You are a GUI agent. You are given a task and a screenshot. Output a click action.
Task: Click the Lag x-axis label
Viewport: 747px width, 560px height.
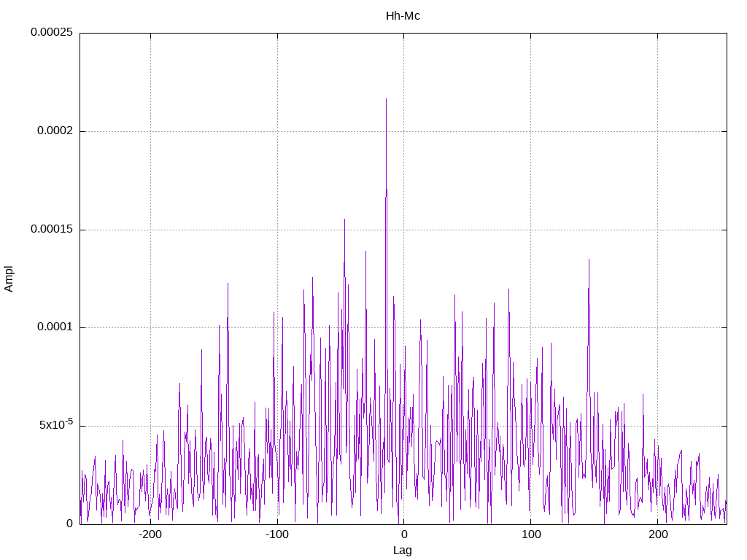point(403,550)
